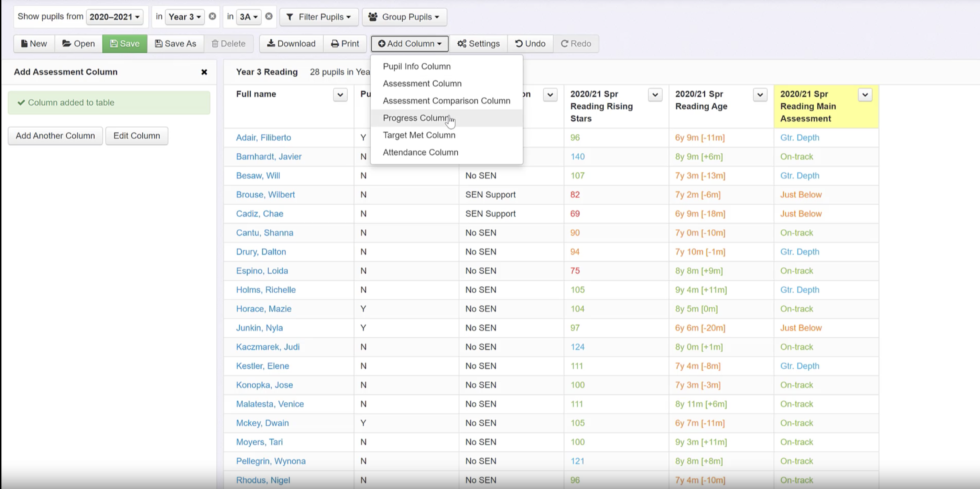Open the Settings gear button

pos(478,43)
